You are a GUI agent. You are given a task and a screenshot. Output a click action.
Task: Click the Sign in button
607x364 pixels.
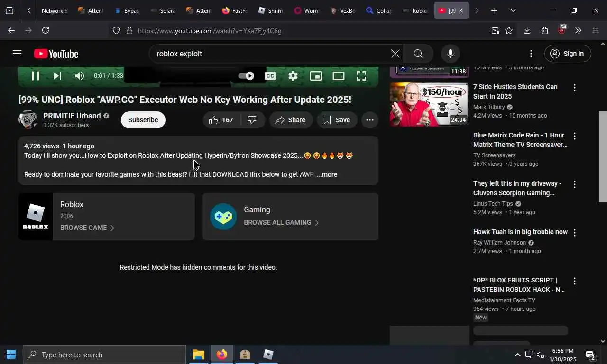pyautogui.click(x=568, y=54)
